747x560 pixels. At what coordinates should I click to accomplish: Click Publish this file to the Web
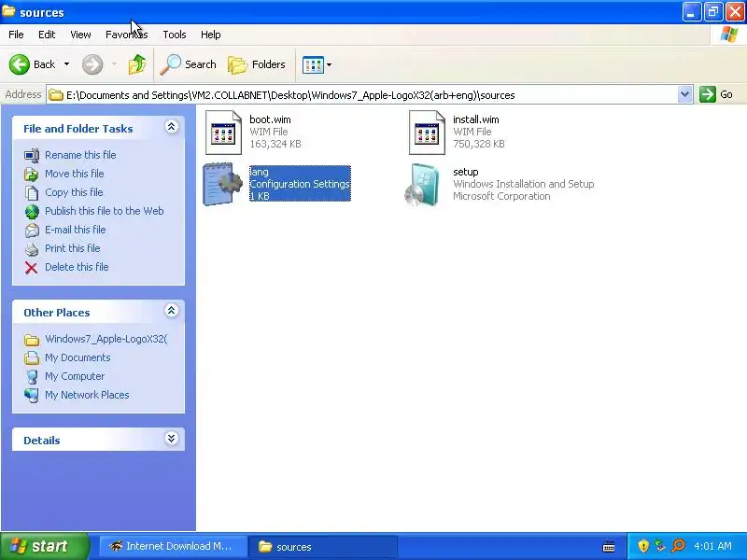pyautogui.click(x=105, y=211)
